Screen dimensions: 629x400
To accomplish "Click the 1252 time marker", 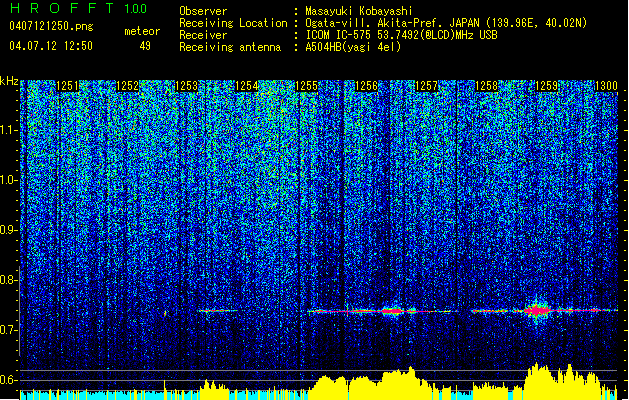I will 128,86.
